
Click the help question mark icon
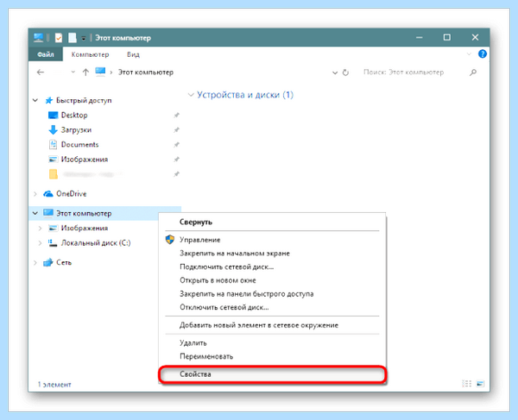pyautogui.click(x=482, y=53)
